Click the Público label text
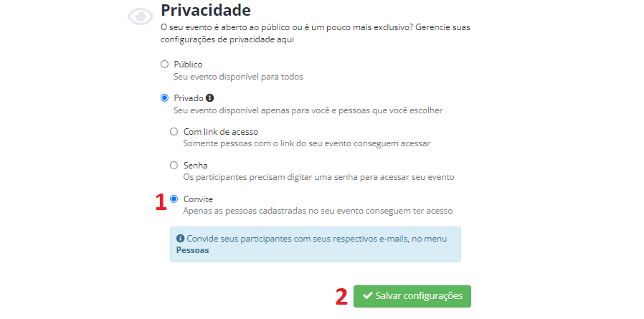Image resolution: width=644 pixels, height=319 pixels. tap(188, 65)
